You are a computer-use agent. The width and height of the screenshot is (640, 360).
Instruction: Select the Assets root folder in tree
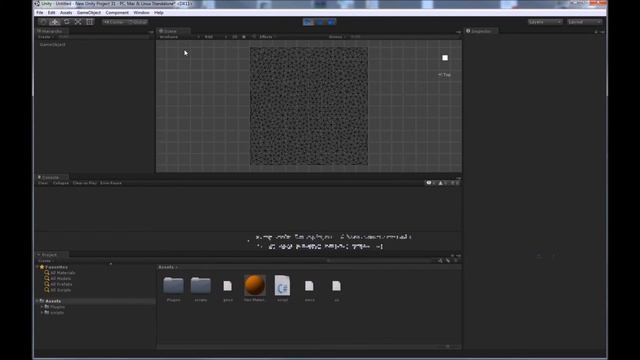tap(53, 301)
